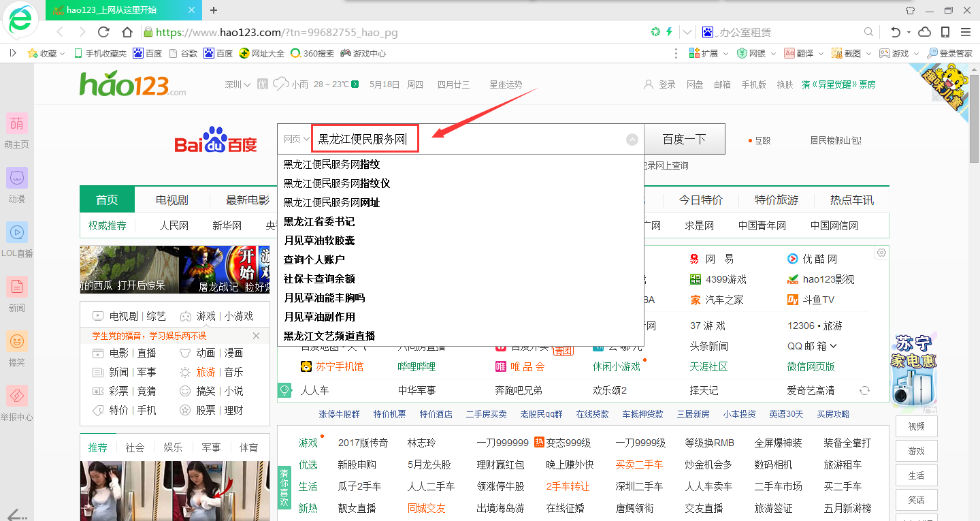Switch to the 娱乐 news tab
The image size is (980, 521).
(x=173, y=447)
